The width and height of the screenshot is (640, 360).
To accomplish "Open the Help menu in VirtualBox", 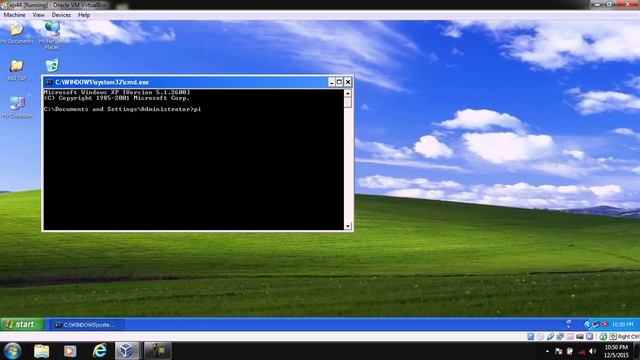I will coord(84,15).
